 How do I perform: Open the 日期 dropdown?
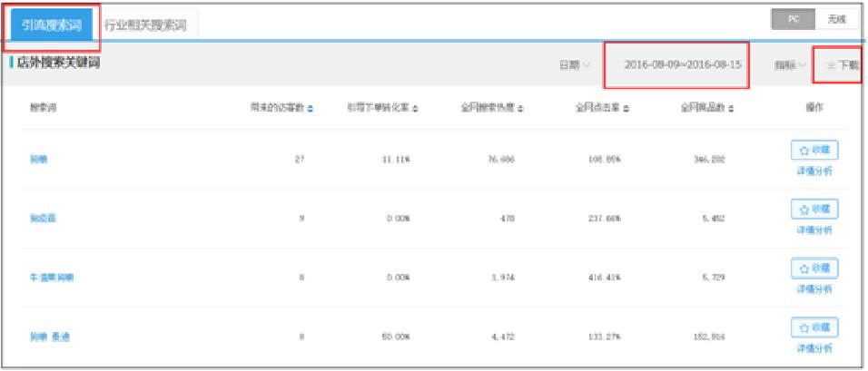click(x=574, y=64)
